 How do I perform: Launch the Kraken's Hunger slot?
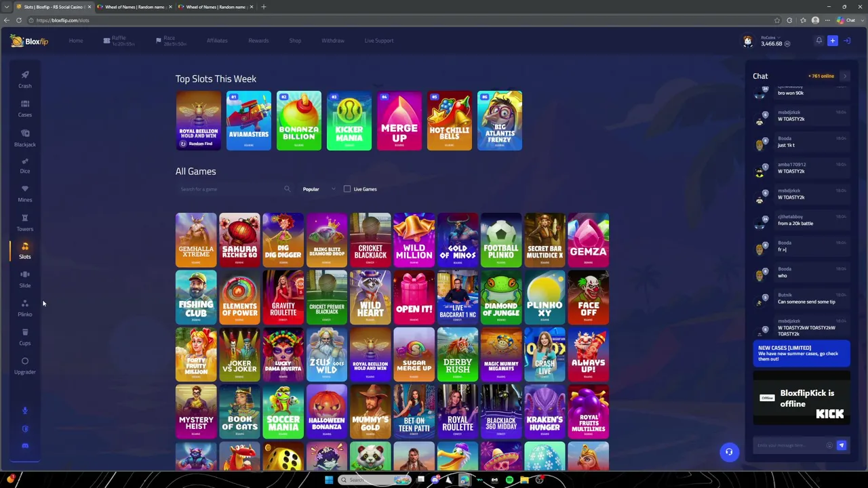click(x=545, y=412)
